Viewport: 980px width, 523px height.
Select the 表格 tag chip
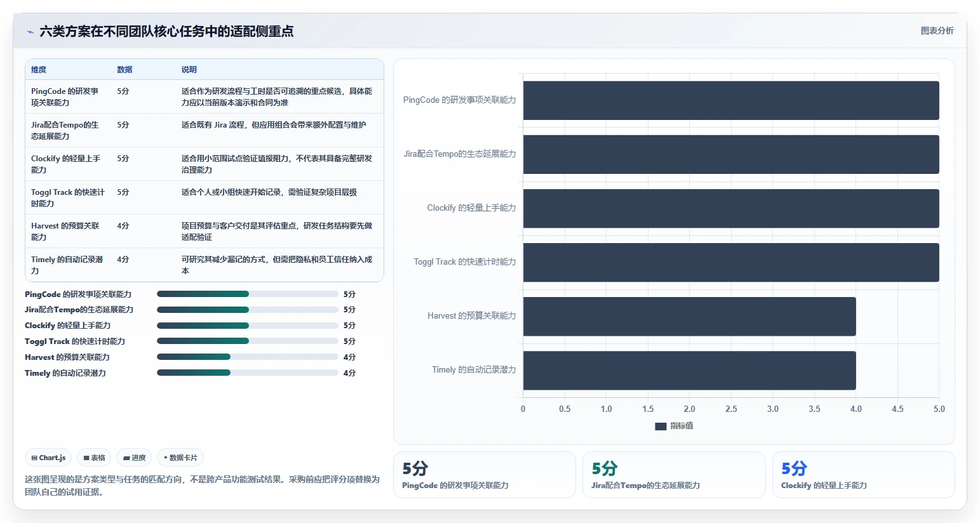tap(94, 458)
